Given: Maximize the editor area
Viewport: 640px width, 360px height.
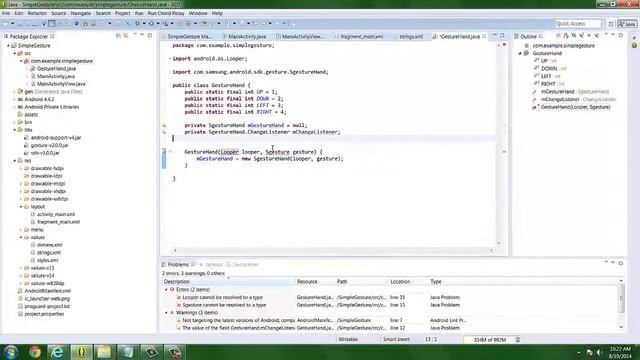Looking at the screenshot, I should [502, 36].
